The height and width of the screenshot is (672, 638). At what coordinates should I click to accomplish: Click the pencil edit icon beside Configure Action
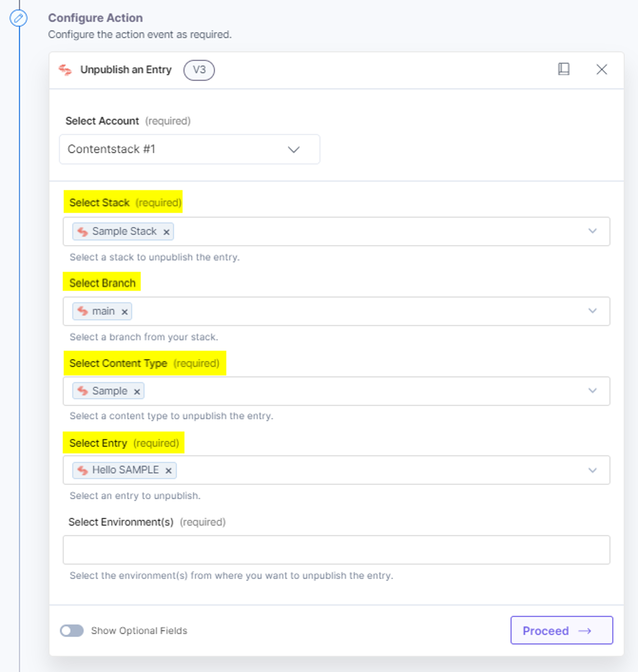(x=18, y=18)
